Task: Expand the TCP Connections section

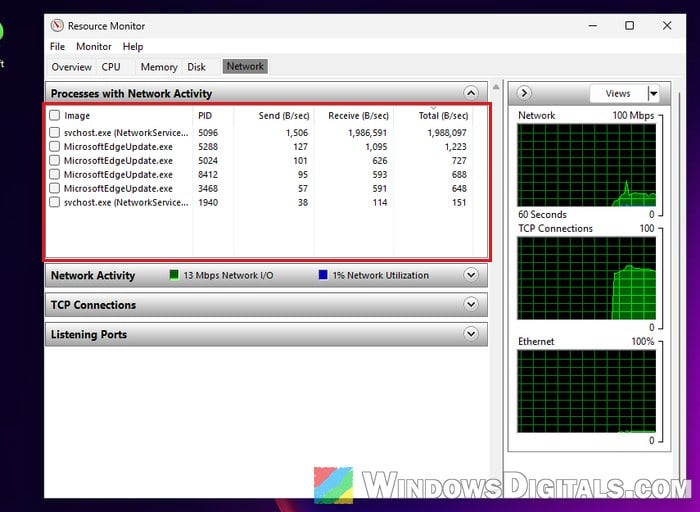Action: pos(471,304)
